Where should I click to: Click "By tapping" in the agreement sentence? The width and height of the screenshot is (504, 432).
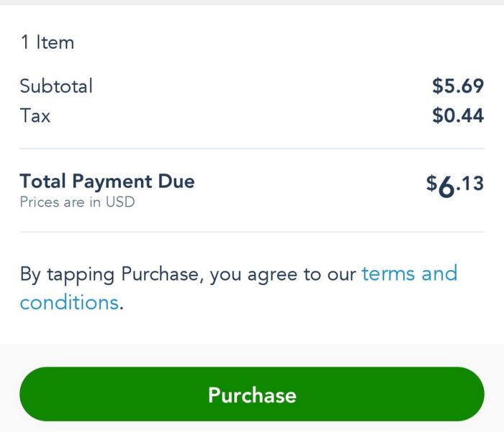pos(68,274)
